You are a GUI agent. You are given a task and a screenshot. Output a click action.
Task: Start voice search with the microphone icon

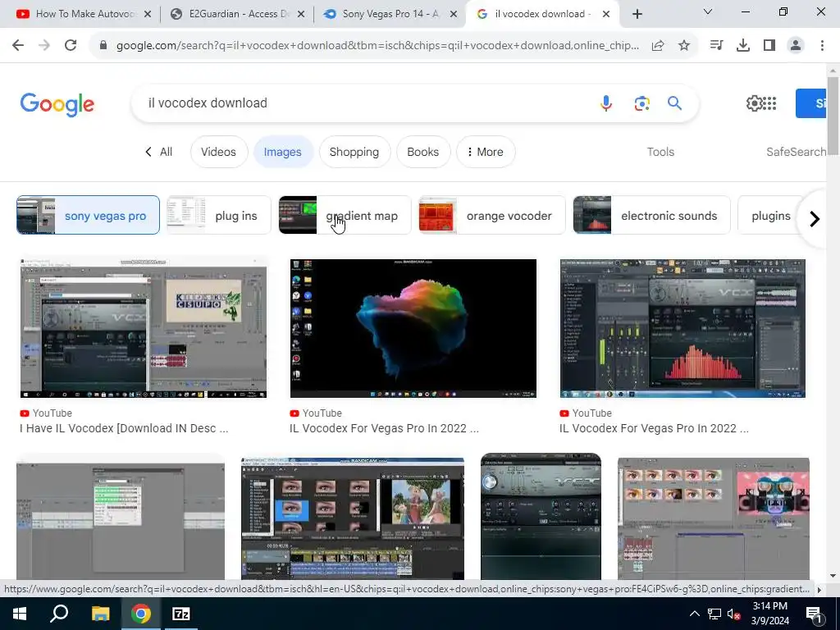606,103
